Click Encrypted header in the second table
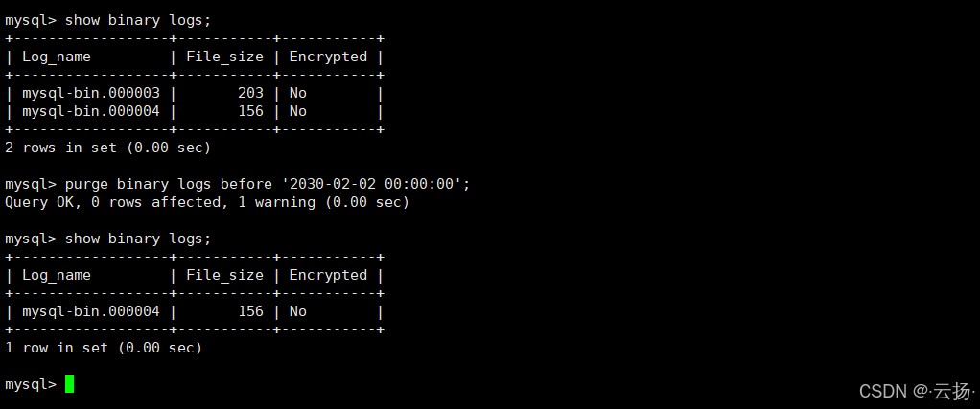 [328, 275]
